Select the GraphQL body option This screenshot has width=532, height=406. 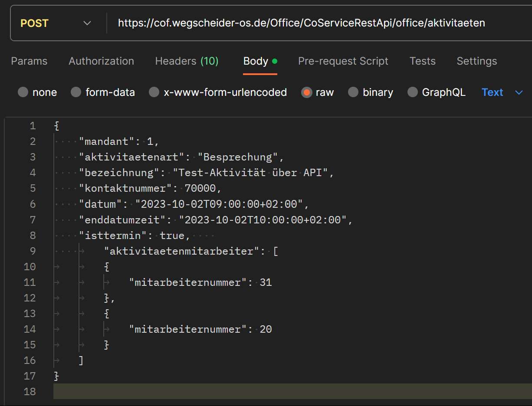click(413, 92)
